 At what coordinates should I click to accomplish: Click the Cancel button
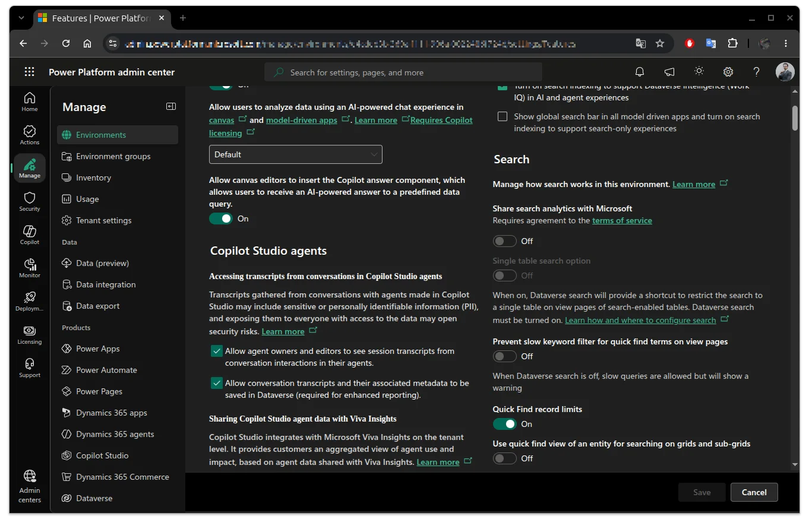click(x=754, y=492)
